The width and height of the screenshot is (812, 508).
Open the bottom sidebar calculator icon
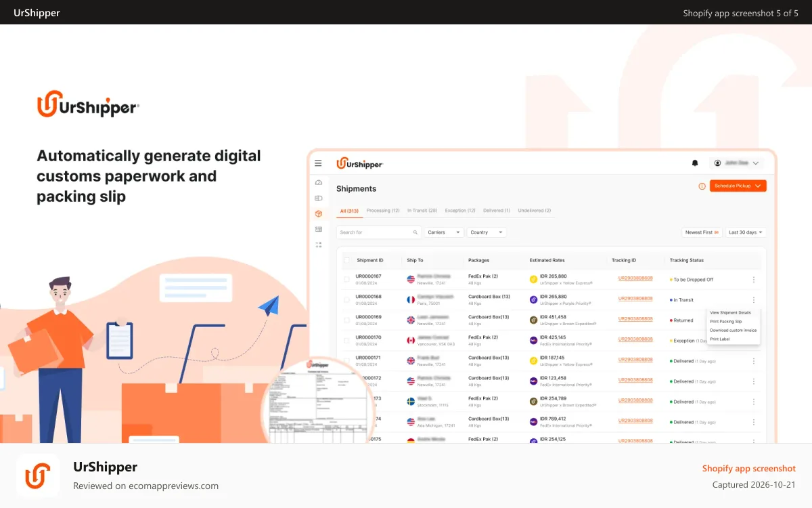click(x=318, y=245)
